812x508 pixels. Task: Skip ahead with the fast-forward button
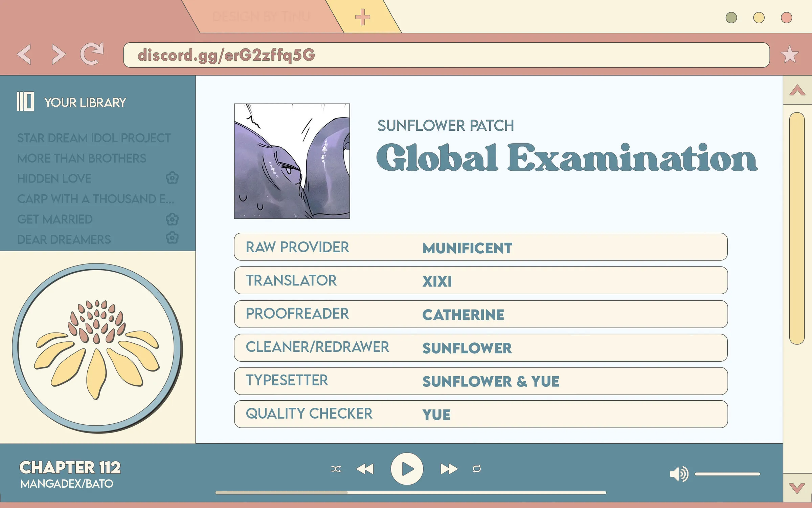click(x=449, y=469)
